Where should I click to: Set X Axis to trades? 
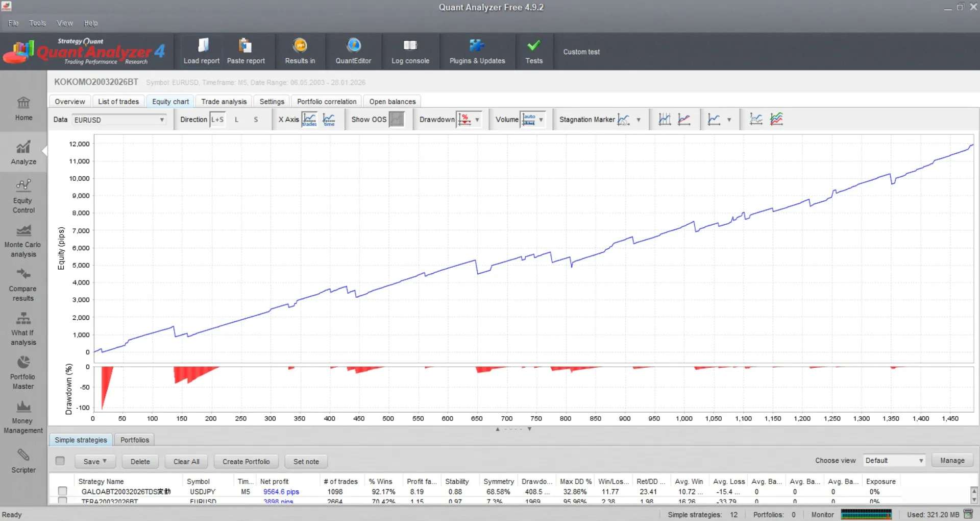(309, 120)
